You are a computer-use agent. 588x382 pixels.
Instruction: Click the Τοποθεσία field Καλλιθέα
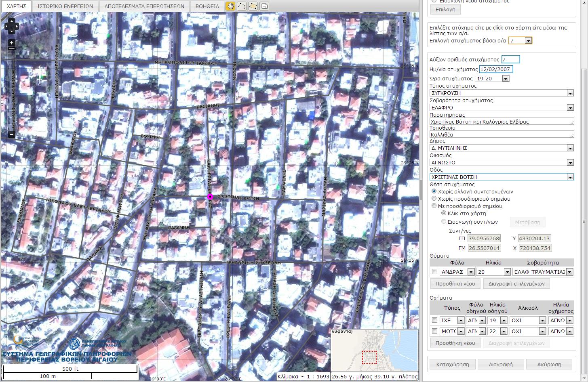point(502,134)
